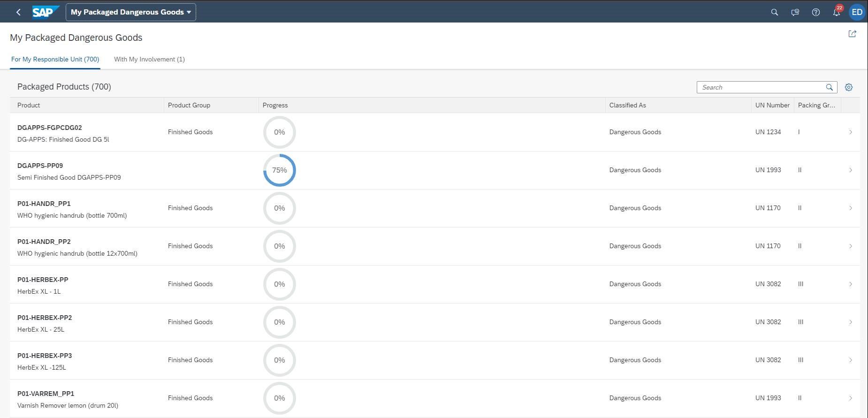Click Dangerous Goods cell in P01-VARREM_PP1 row

click(635, 398)
